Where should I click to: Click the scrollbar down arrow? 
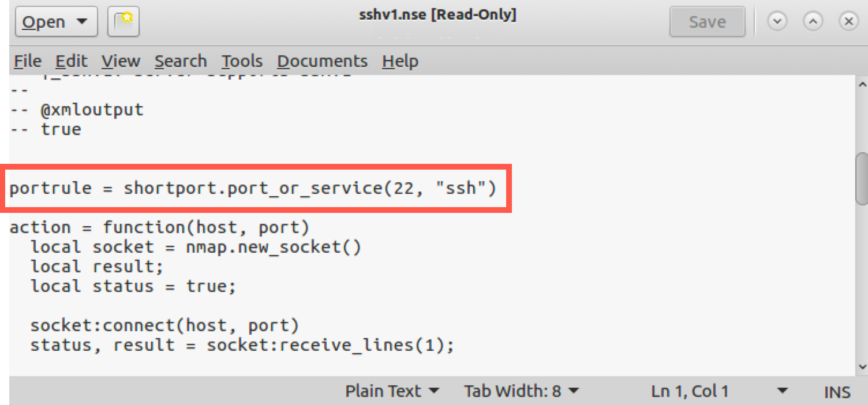click(x=862, y=366)
